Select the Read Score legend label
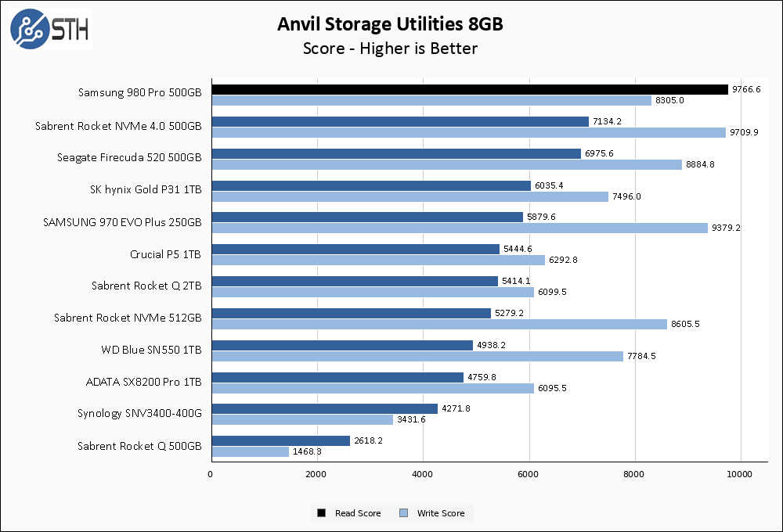This screenshot has height=532, width=783. point(357,513)
